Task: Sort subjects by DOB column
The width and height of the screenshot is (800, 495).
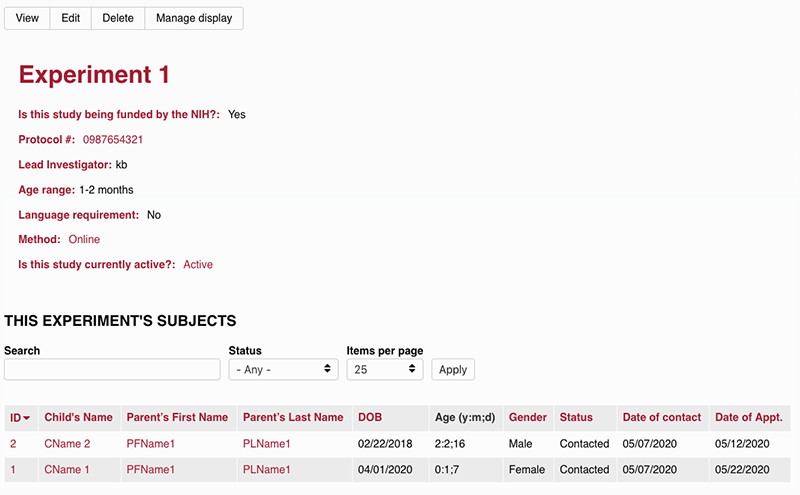Action: 369,417
